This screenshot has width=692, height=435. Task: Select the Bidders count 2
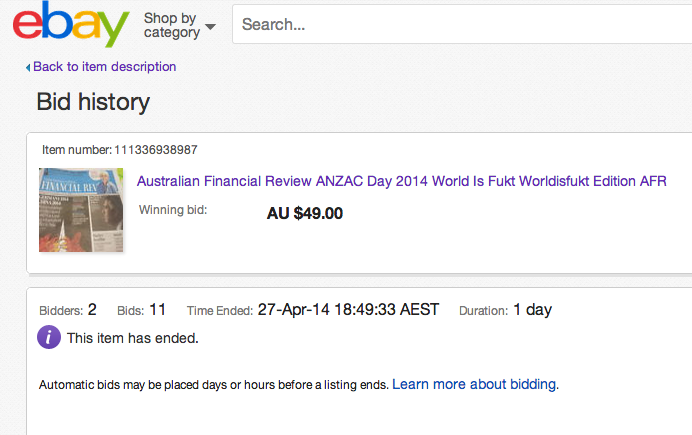[92, 309]
